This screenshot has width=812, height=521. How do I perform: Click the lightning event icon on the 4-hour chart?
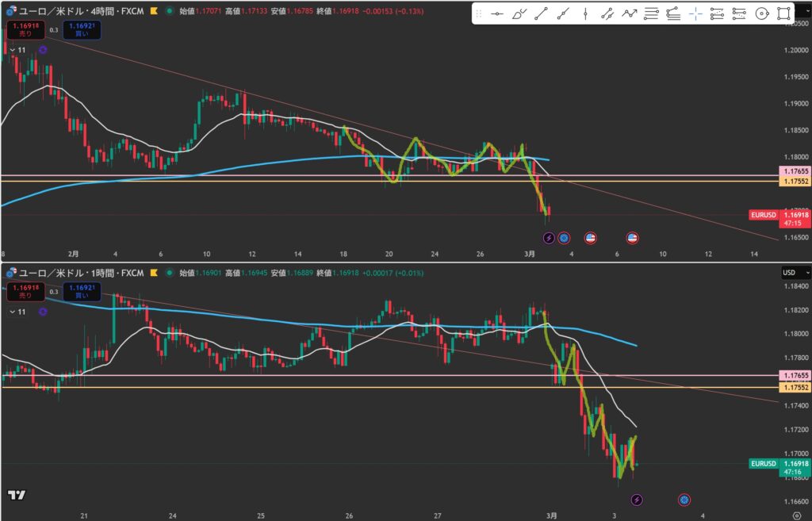548,237
